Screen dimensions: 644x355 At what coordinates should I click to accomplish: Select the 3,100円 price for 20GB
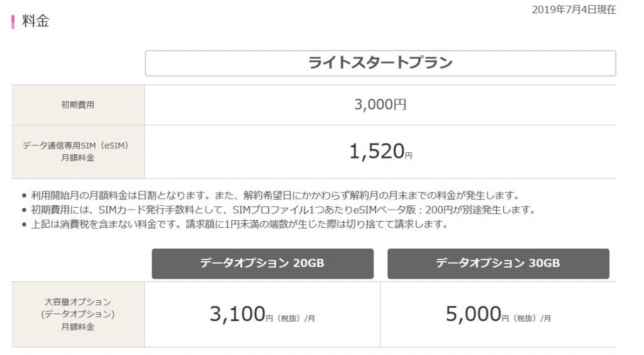(x=237, y=314)
